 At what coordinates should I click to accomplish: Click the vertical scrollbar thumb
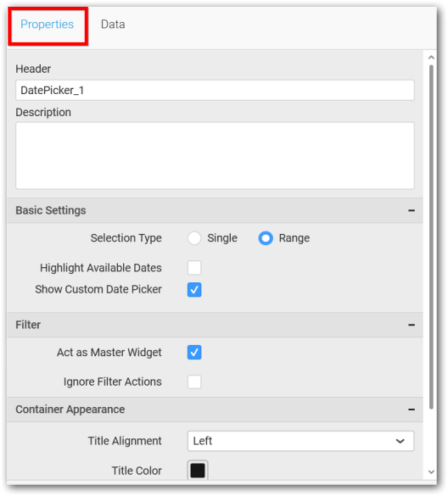click(431, 237)
